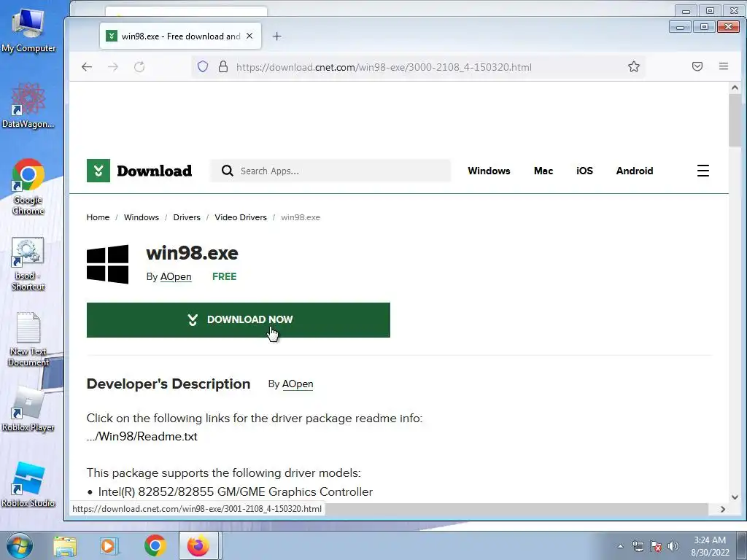Click the search magnifier icon
Viewport: 747px width, 560px height.
pos(228,171)
